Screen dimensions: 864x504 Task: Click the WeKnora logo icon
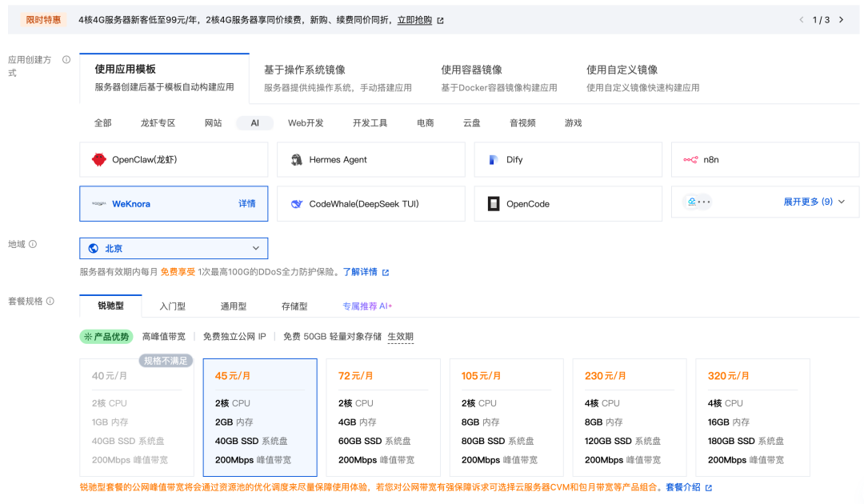click(99, 204)
